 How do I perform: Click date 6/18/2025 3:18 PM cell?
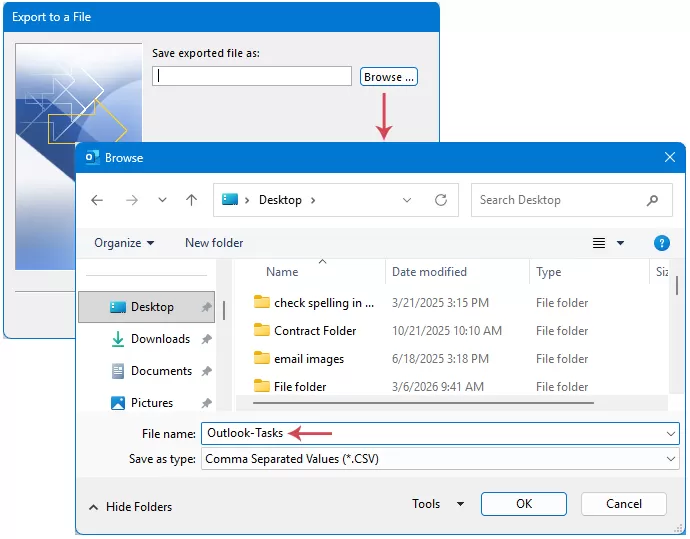tap(440, 359)
